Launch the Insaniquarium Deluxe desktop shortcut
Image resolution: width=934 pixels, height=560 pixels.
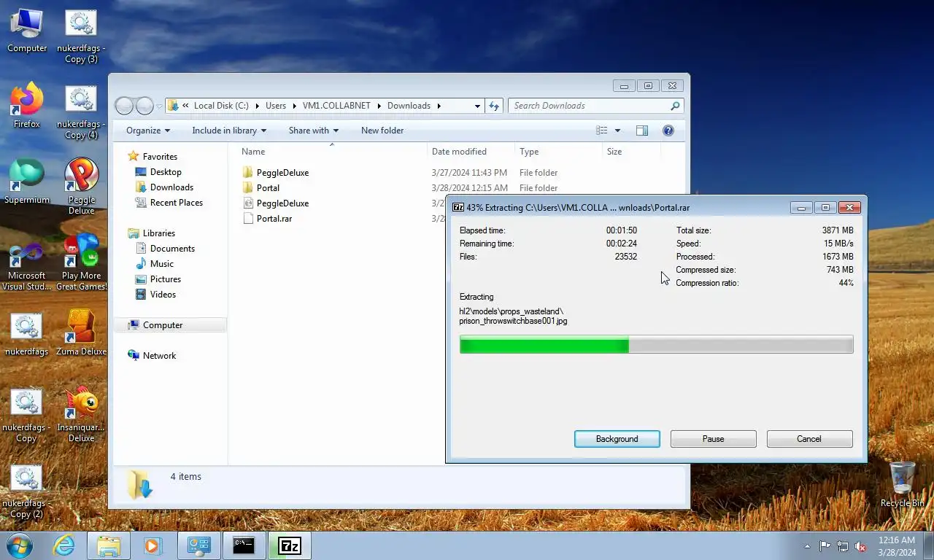tap(81, 414)
